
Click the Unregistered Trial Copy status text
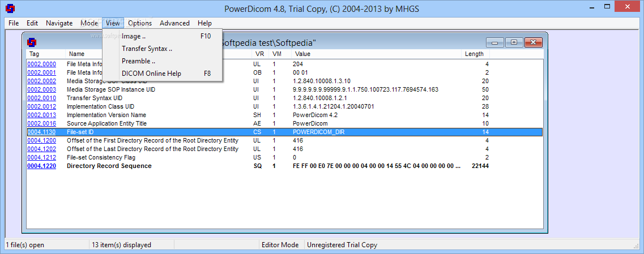point(342,245)
